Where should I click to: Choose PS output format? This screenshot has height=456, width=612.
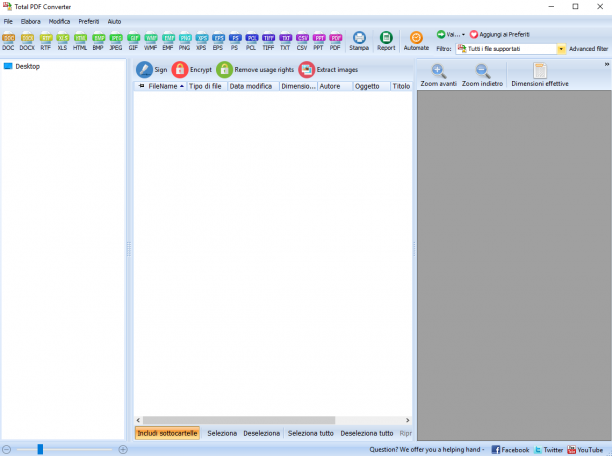235,41
